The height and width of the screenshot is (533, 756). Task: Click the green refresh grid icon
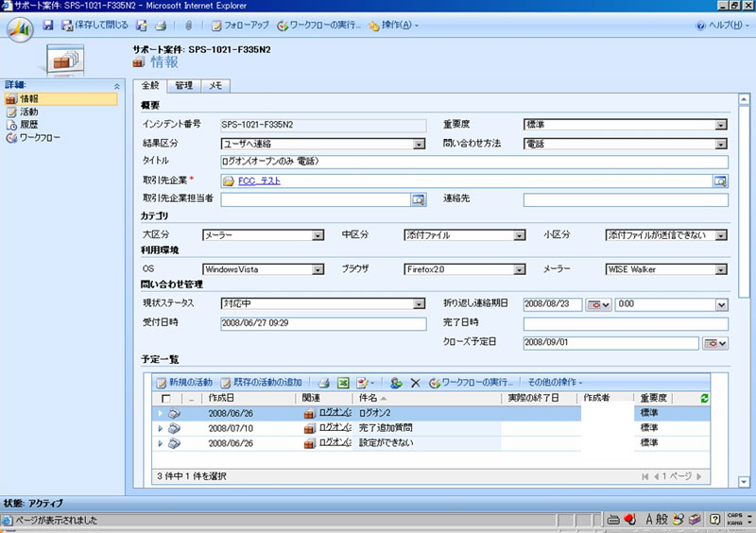pos(704,399)
